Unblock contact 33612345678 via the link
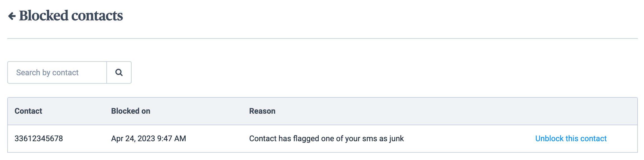 click(x=571, y=138)
